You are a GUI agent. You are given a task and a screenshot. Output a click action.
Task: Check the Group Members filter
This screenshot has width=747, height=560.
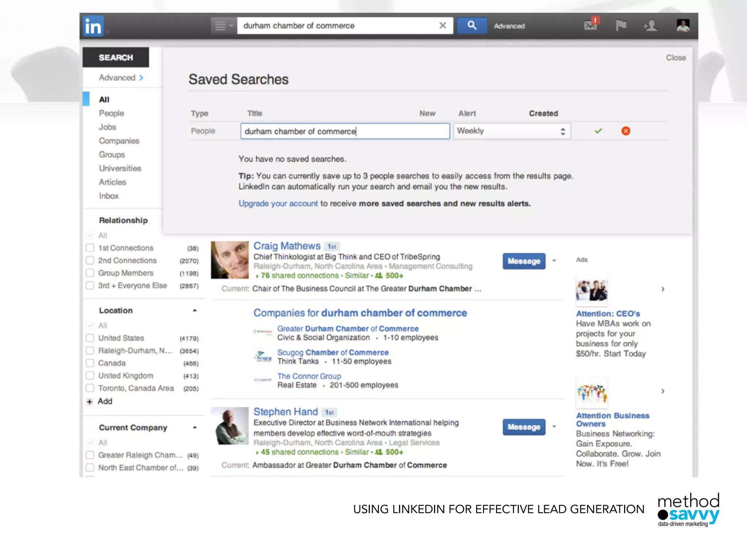(x=90, y=273)
